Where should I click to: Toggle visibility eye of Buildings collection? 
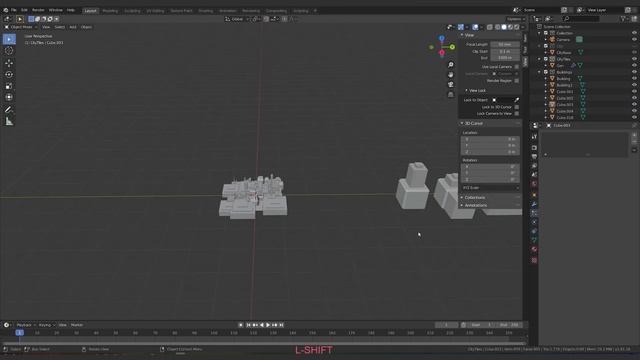pyautogui.click(x=634, y=72)
